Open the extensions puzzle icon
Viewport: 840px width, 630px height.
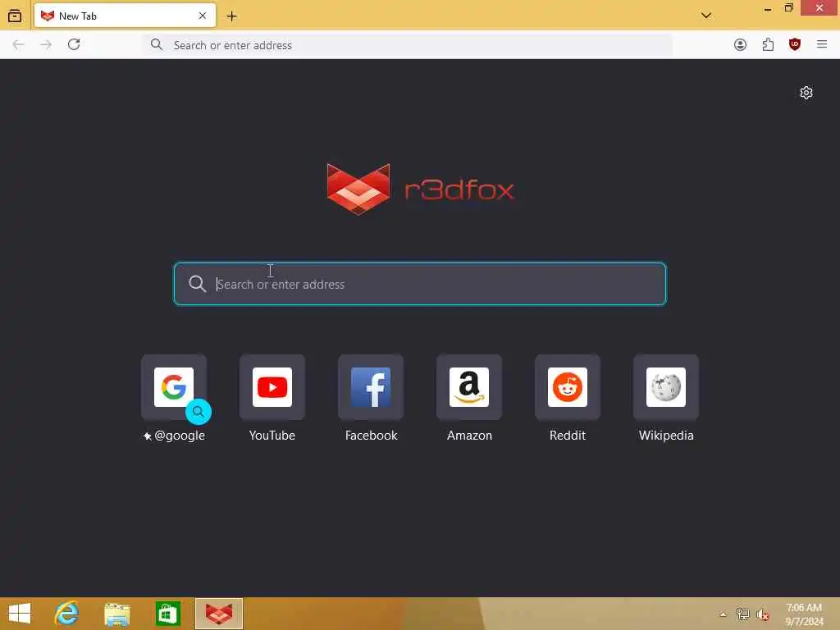coord(768,45)
